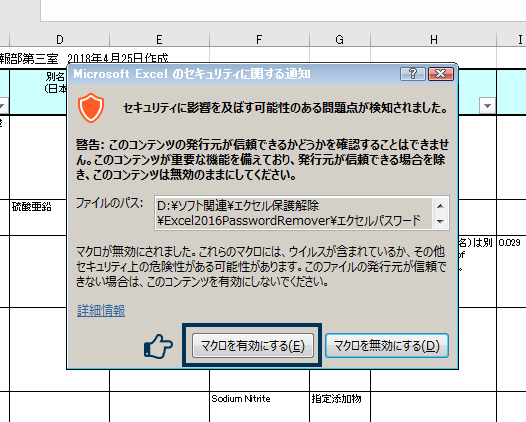Viewport: 526px width, 422px height.
Task: Open the filter dropdown at left edge
Action: [x=3, y=106]
